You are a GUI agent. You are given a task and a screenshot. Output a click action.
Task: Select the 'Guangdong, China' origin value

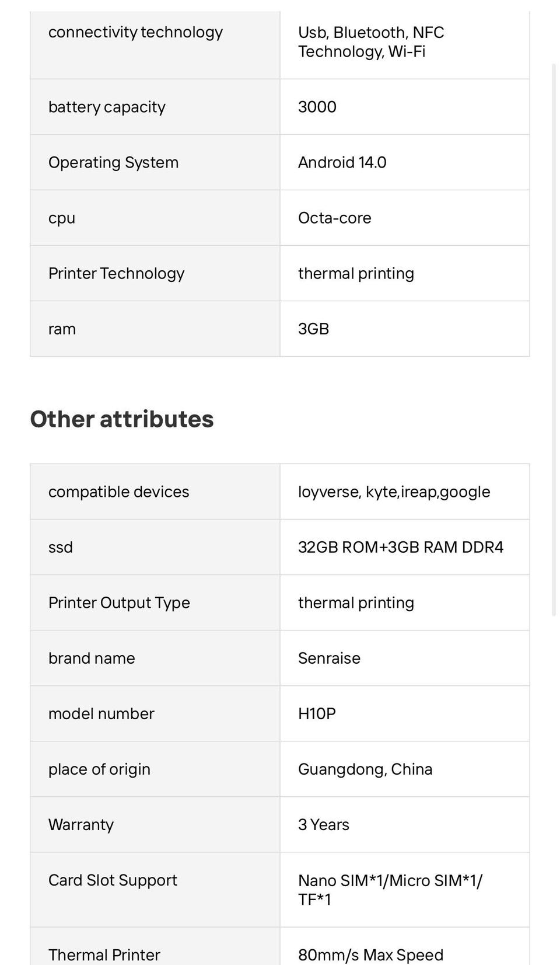[x=365, y=769]
